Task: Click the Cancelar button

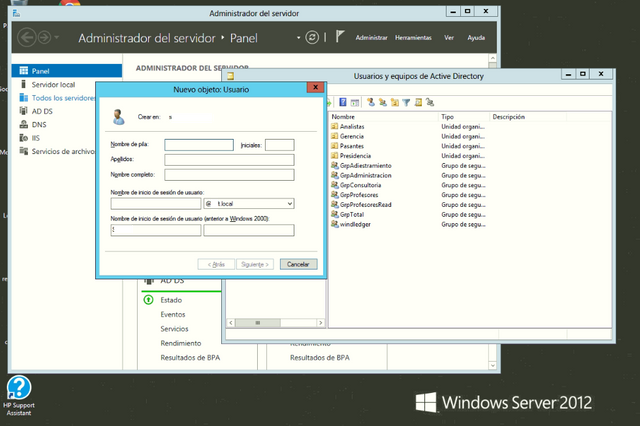Action: point(298,264)
